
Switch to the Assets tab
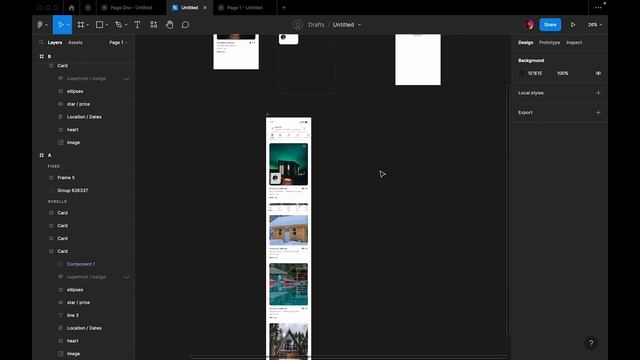pos(75,42)
